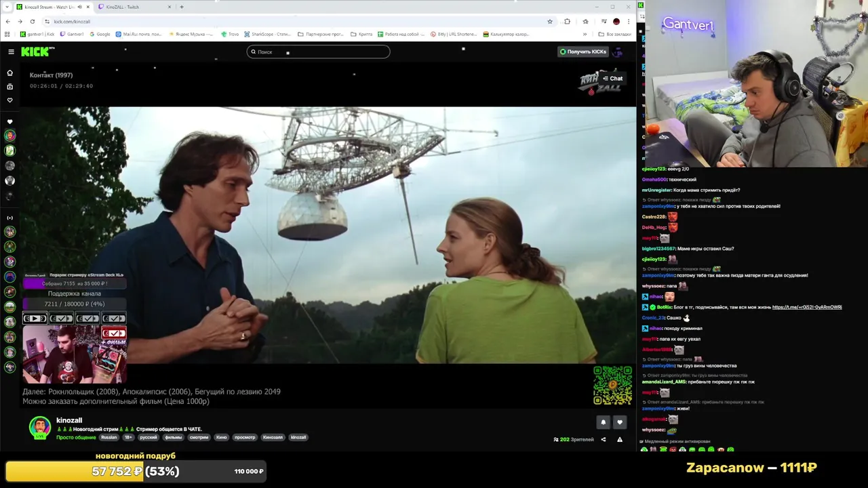
Task: Select the просмотр tag
Action: (245, 437)
